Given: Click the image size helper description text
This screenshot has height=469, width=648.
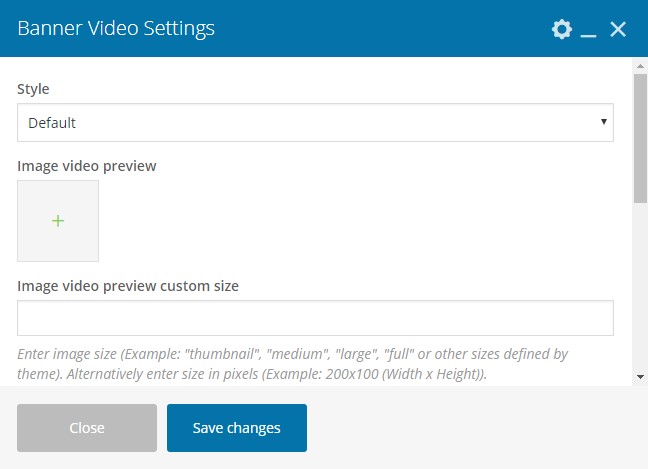Looking at the screenshot, I should coord(293,364).
